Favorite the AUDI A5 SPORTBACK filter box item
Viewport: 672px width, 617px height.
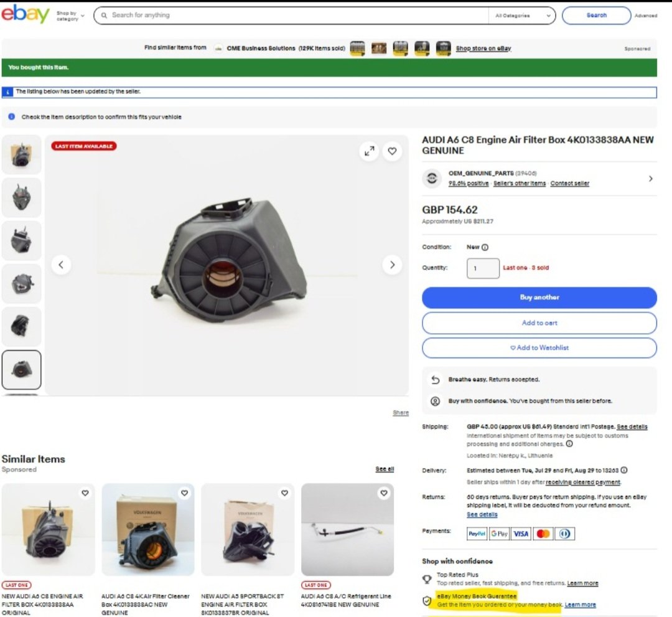[x=284, y=493]
